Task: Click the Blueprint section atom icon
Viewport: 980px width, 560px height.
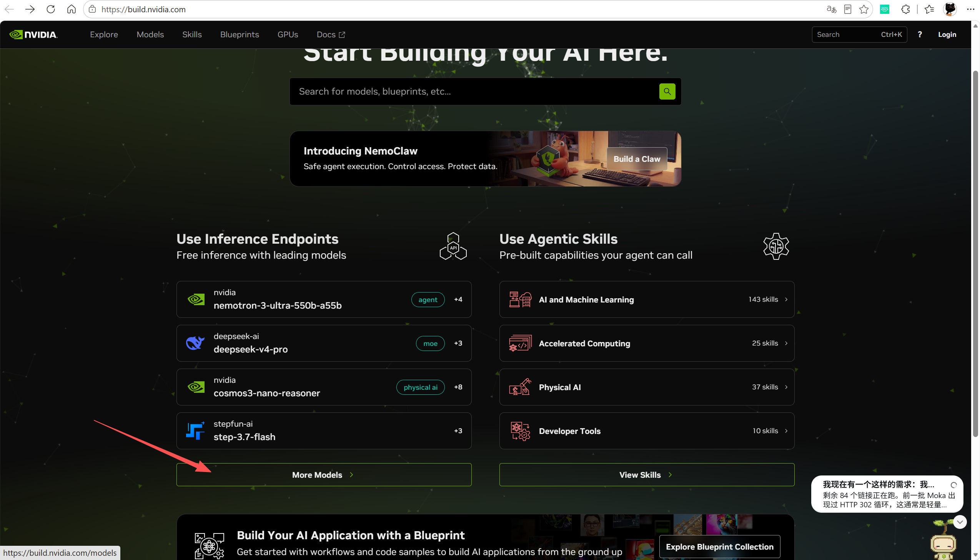Action: tap(209, 546)
